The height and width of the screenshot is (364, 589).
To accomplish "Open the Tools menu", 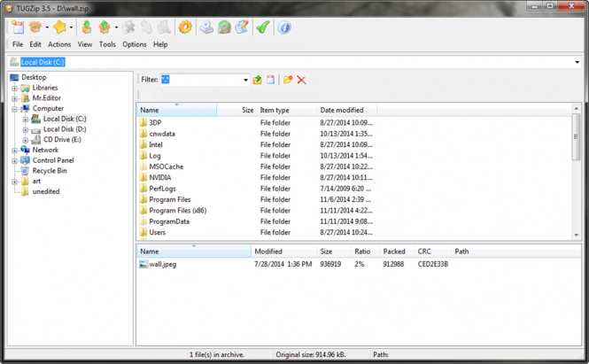I will (107, 44).
